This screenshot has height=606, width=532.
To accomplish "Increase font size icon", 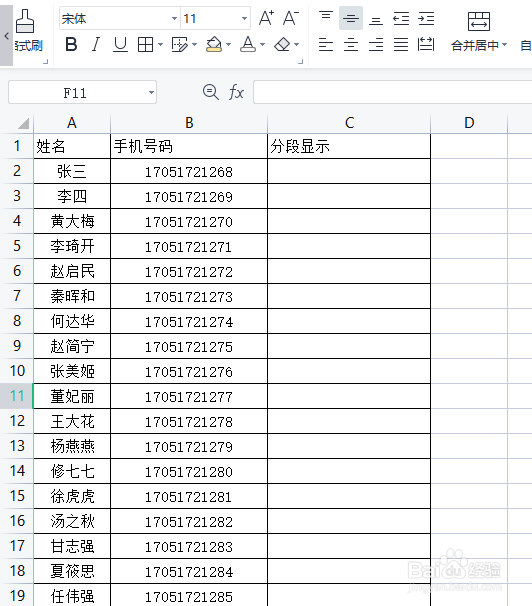I will (x=266, y=18).
